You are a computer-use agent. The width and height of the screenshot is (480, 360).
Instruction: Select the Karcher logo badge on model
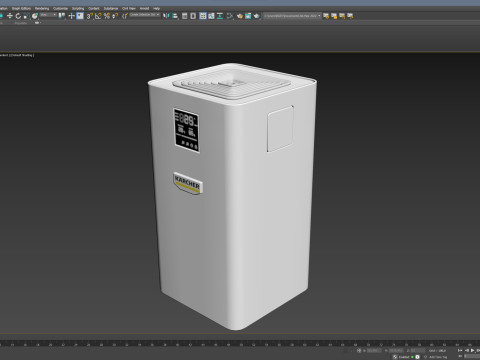click(188, 183)
